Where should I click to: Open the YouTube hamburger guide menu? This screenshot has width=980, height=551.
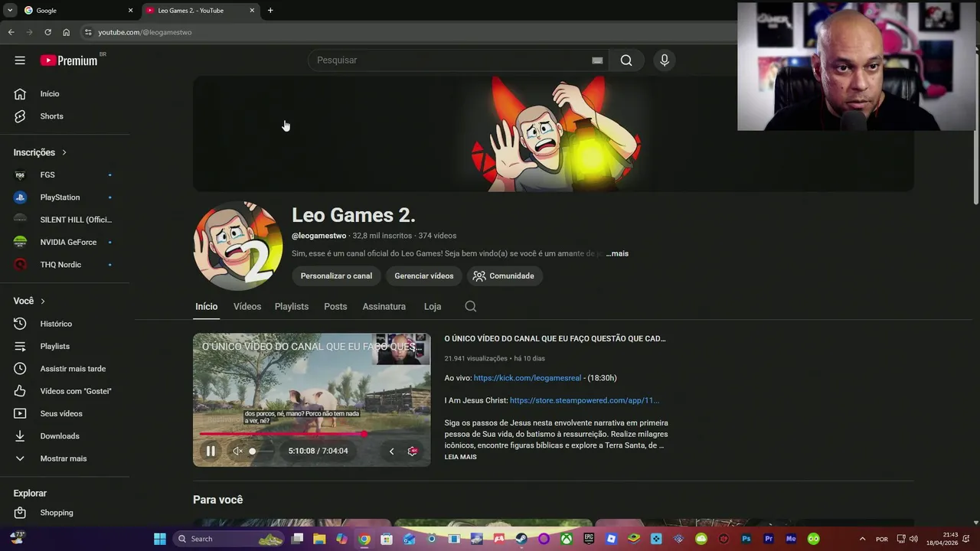pyautogui.click(x=20, y=60)
